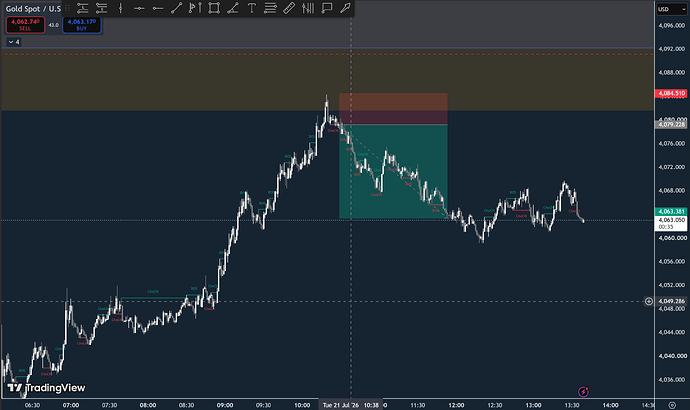
Task: Select the Short Position drawing tool
Action: [102, 8]
